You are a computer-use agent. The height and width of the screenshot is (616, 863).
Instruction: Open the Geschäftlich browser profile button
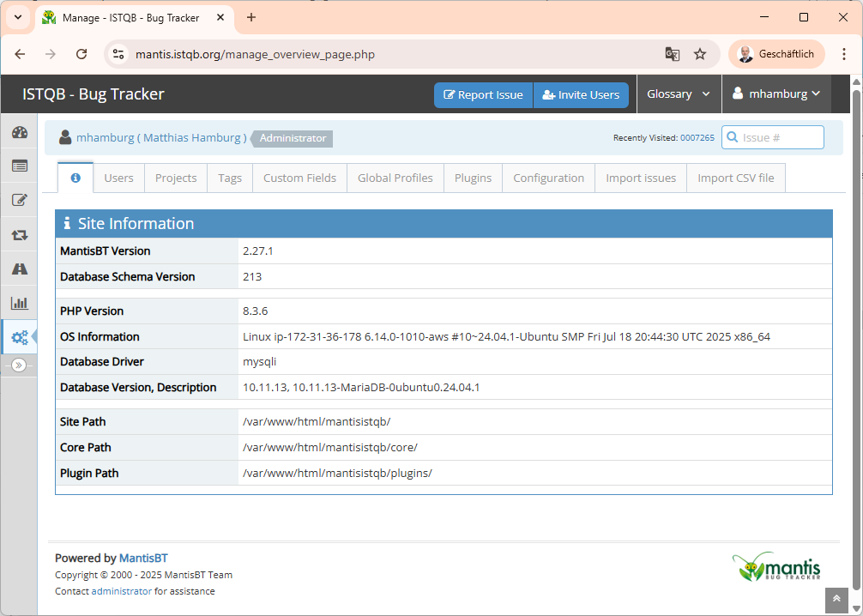(776, 54)
